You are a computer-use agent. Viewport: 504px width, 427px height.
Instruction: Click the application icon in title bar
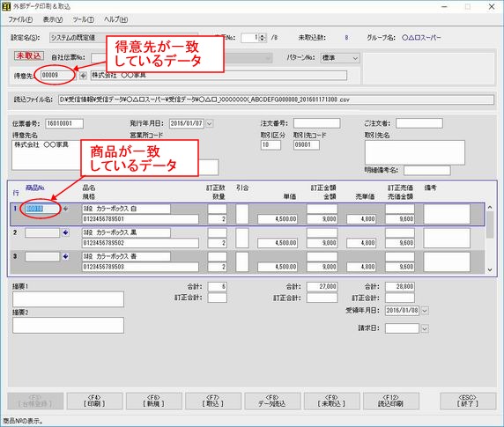coord(6,6)
